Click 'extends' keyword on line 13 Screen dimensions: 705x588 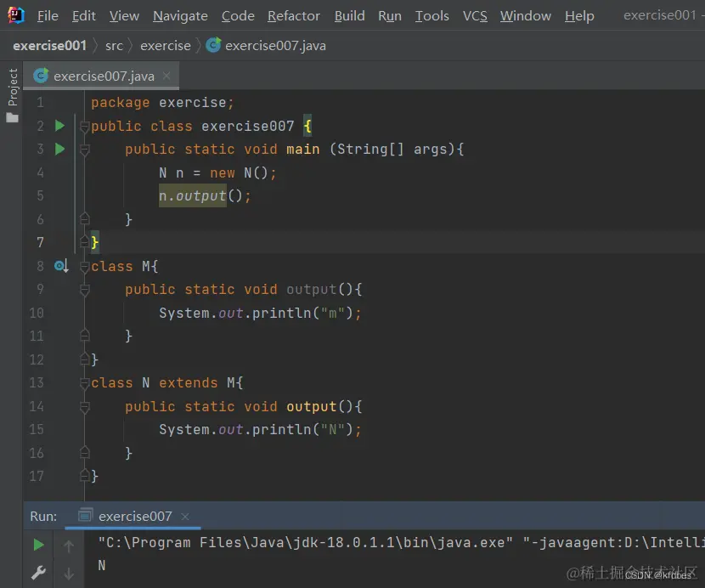[x=189, y=383]
